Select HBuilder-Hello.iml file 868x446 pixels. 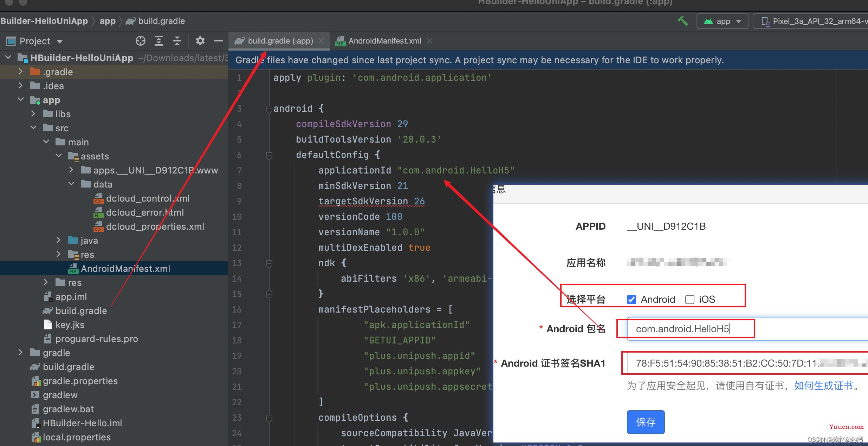pos(77,423)
